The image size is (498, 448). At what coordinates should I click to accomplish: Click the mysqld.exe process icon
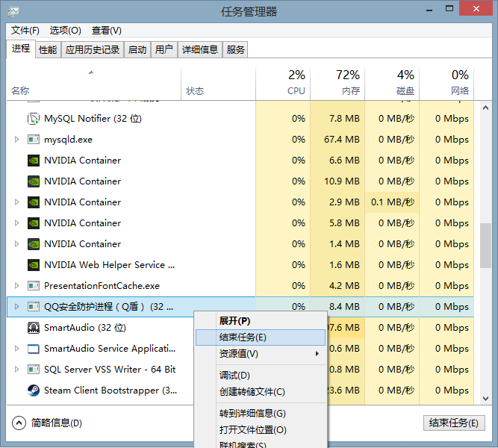click(34, 140)
